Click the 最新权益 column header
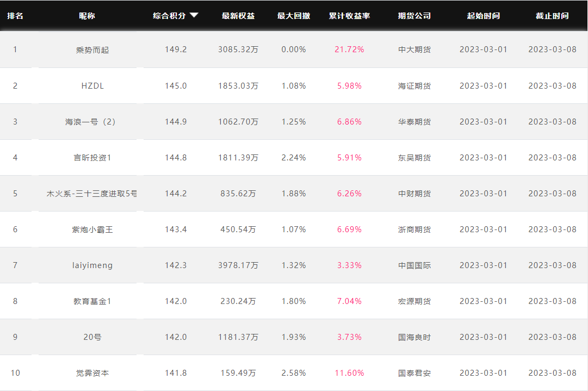The width and height of the screenshot is (588, 391). [x=238, y=16]
